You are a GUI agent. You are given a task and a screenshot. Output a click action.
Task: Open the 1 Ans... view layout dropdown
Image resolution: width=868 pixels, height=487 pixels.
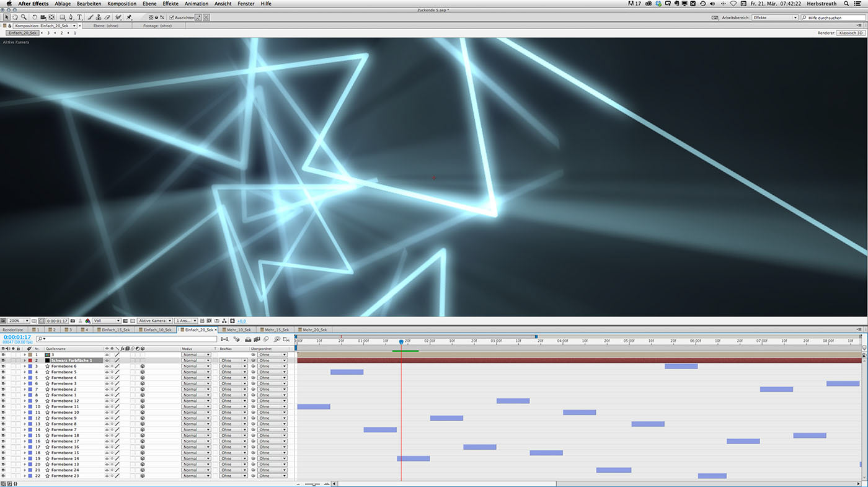(186, 321)
